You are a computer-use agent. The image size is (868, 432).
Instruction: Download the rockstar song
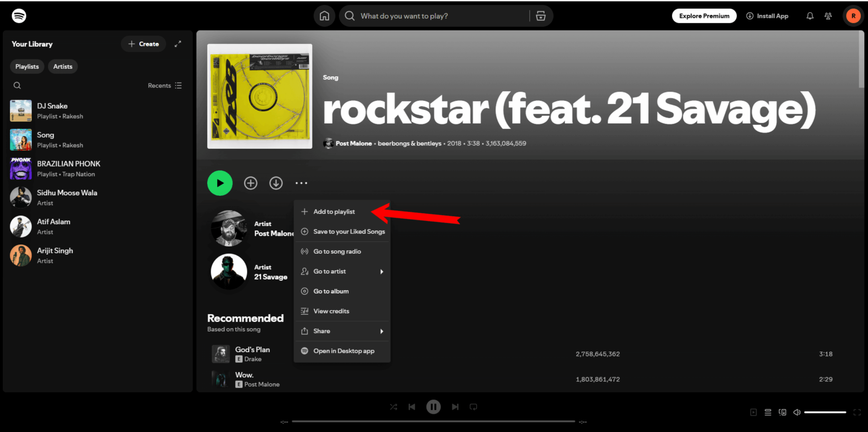coord(276,183)
